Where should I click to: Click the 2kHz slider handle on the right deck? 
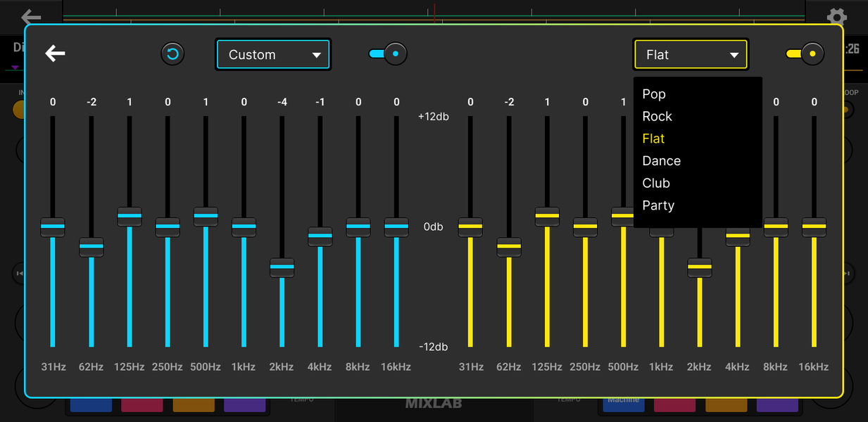tap(699, 268)
